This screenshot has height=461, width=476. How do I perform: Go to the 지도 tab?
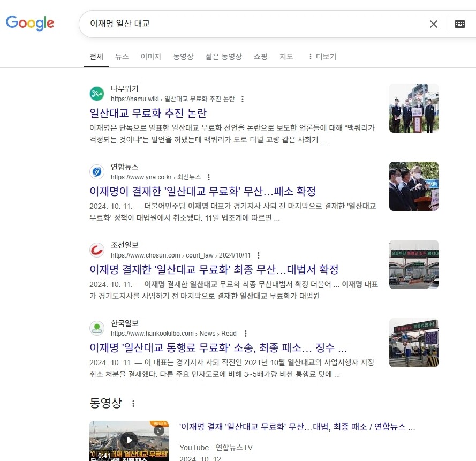point(286,56)
